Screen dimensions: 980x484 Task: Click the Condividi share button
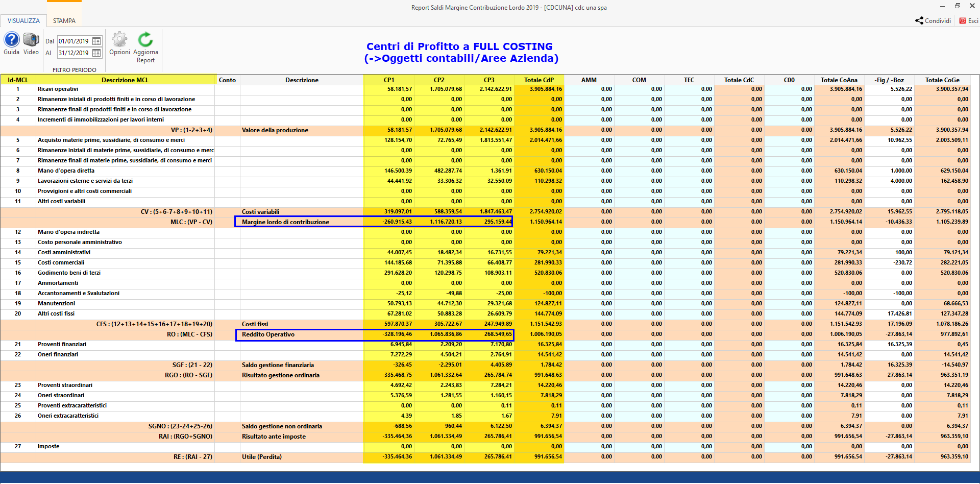click(x=933, y=21)
